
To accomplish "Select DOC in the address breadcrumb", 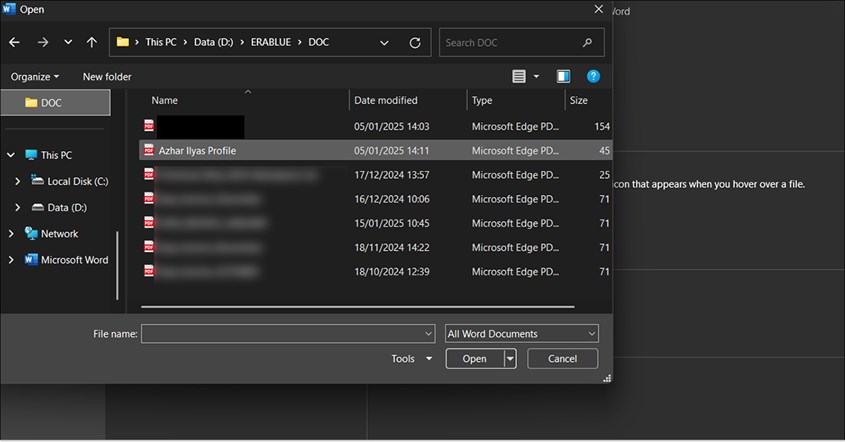I will (x=318, y=42).
